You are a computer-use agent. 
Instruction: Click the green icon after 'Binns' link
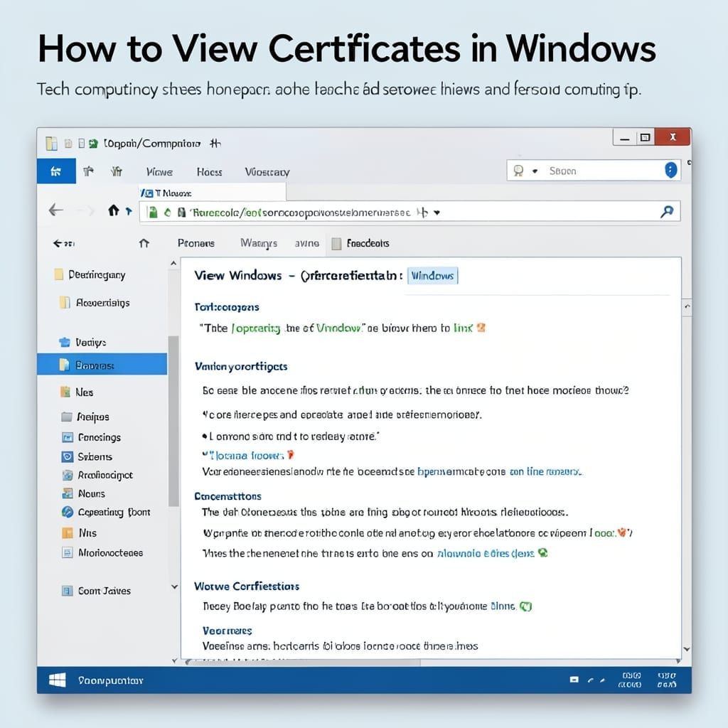click(x=525, y=606)
